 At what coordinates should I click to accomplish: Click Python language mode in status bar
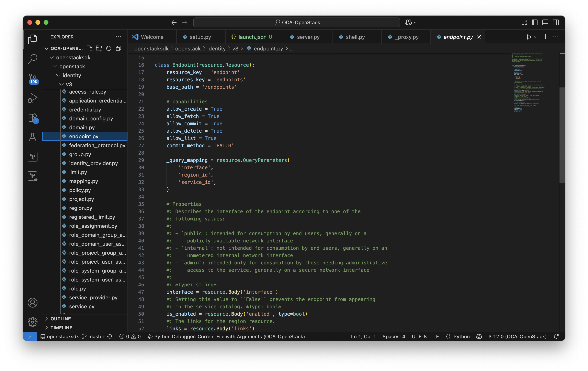click(461, 336)
